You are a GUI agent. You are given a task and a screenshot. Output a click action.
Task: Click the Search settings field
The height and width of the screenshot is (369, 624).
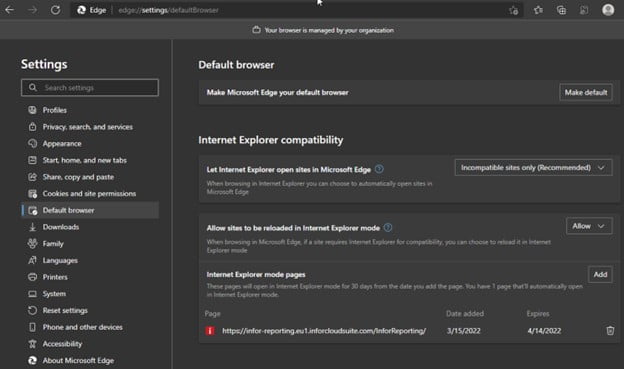(90, 87)
